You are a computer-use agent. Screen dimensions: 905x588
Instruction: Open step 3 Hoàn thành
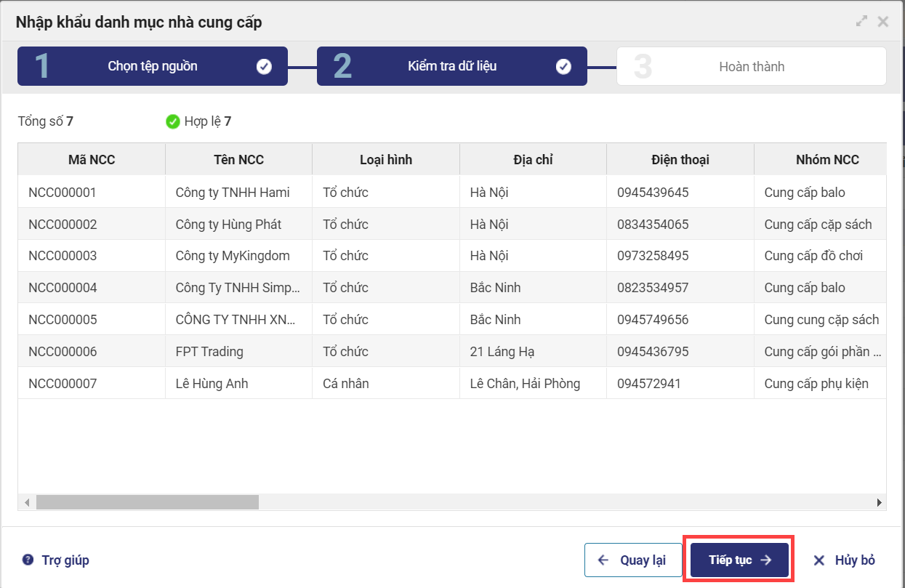tap(751, 67)
